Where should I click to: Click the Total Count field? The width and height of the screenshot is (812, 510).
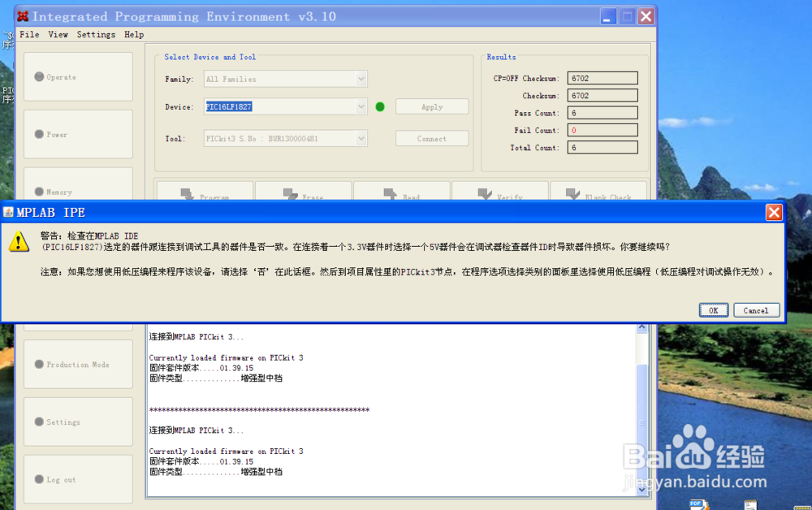[603, 148]
